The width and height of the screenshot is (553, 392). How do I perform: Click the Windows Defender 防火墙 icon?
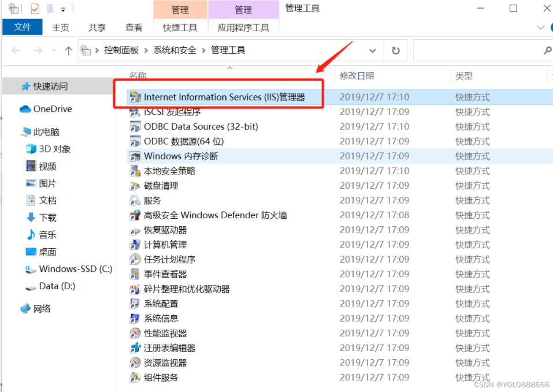(x=135, y=215)
